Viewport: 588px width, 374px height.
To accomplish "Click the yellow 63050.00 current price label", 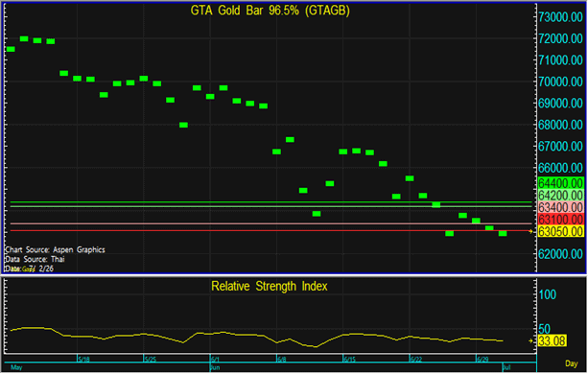I will coord(560,231).
